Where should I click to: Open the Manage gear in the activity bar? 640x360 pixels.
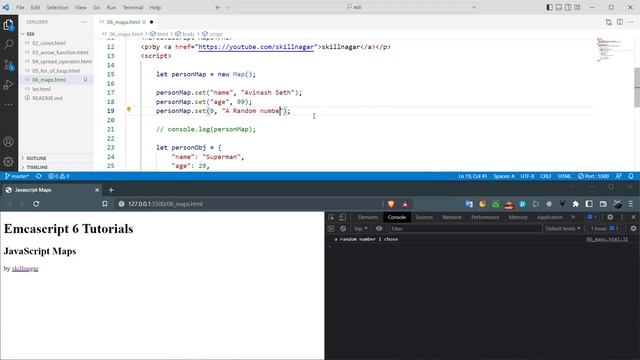8,162
